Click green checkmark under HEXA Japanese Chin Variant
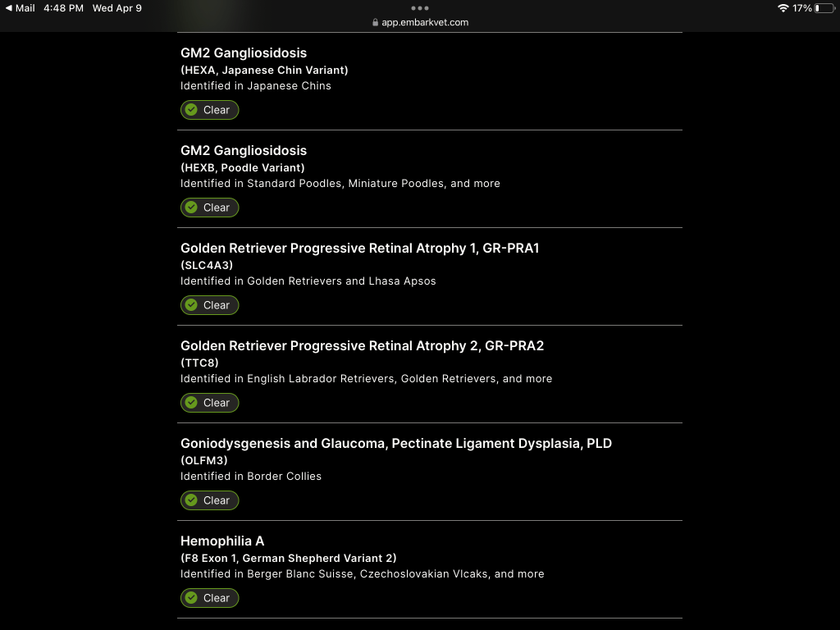Viewport: 840px width, 630px height. pyautogui.click(x=191, y=110)
